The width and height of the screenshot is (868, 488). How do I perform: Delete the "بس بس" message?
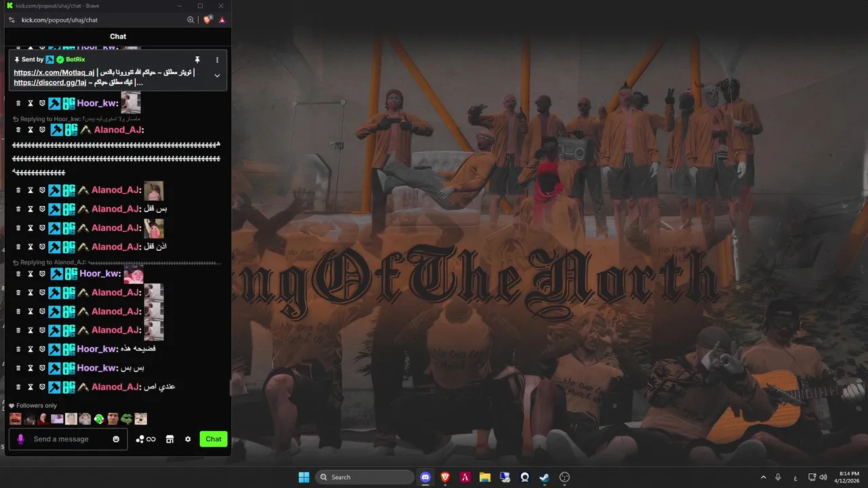point(18,368)
